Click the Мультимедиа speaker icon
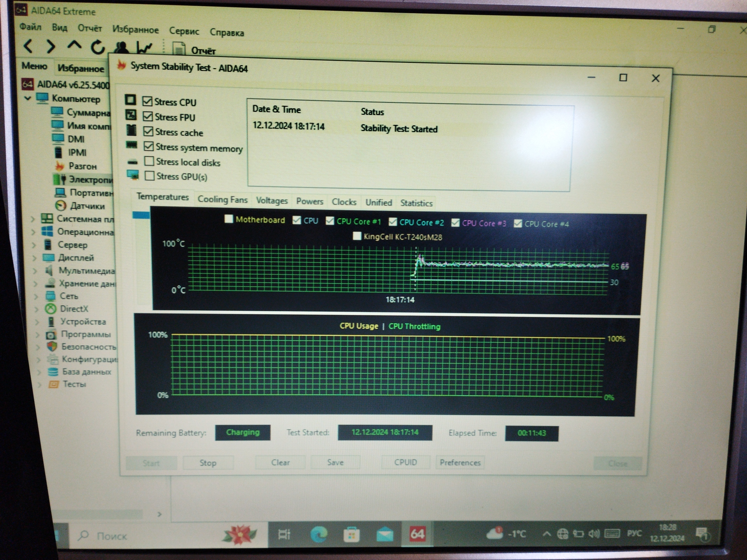The image size is (747, 560). point(49,270)
